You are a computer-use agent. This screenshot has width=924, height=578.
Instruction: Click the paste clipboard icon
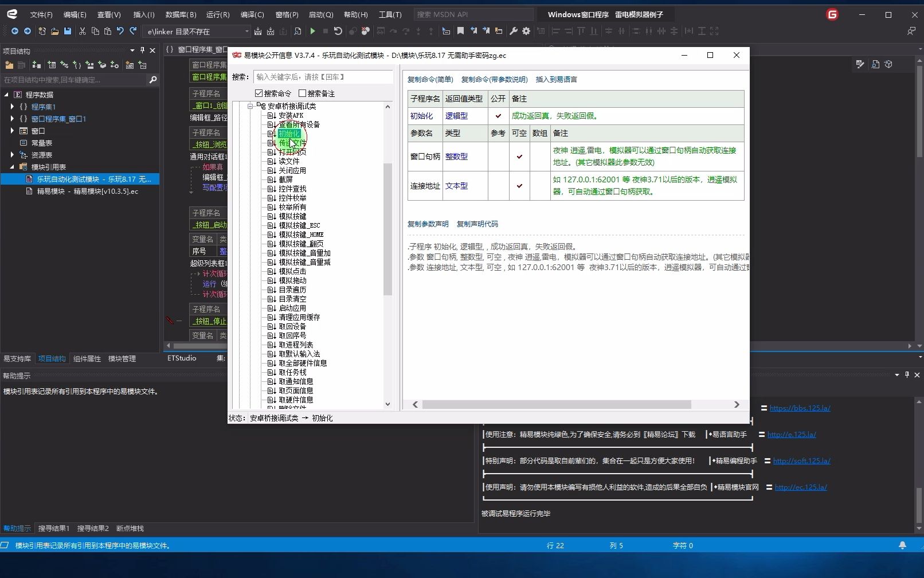[x=108, y=31]
